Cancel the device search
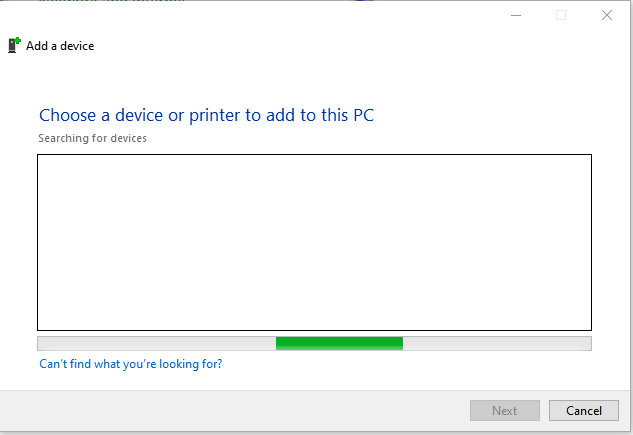 coord(584,410)
